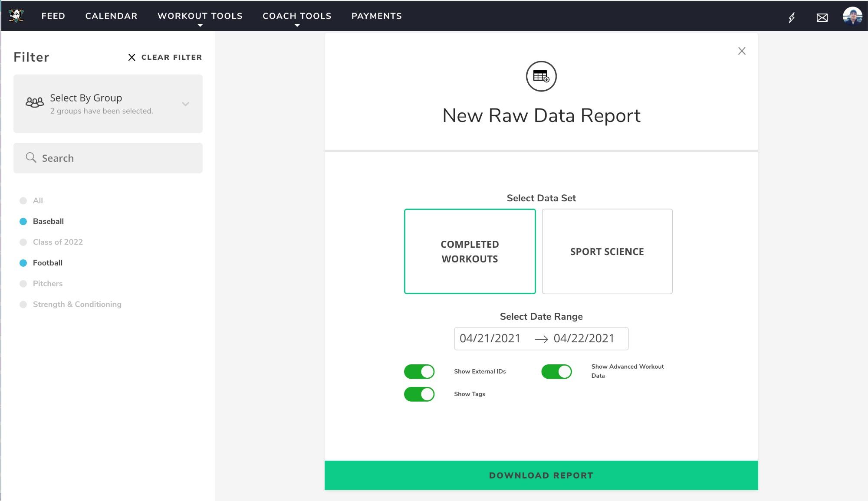Image resolution: width=868 pixels, height=501 pixels.
Task: Open the Workout Tools menu
Action: pyautogui.click(x=200, y=16)
